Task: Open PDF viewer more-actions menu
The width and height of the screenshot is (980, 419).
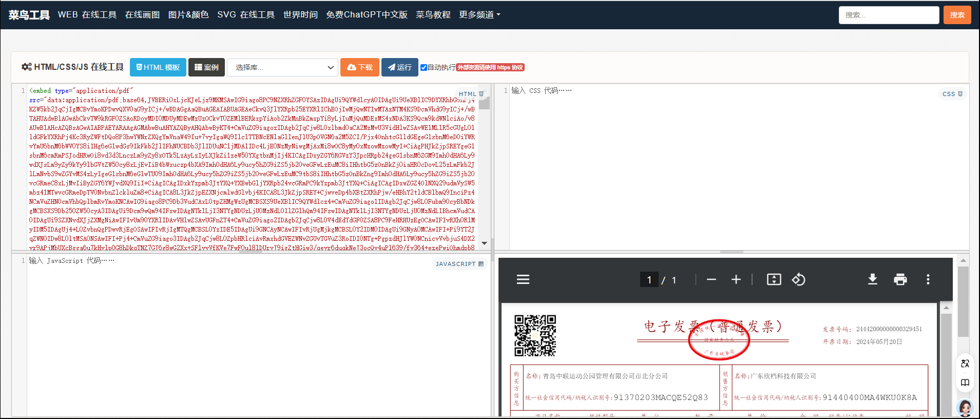Action: pos(928,279)
